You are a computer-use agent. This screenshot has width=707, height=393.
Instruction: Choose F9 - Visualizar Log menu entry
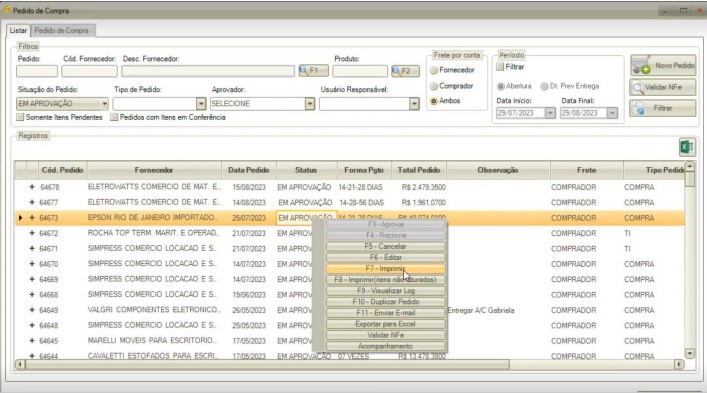coord(386,291)
